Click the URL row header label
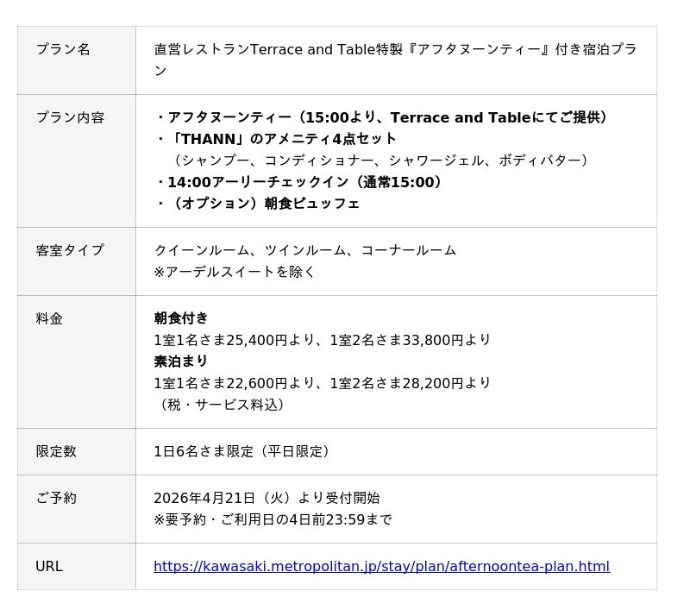 tap(49, 567)
